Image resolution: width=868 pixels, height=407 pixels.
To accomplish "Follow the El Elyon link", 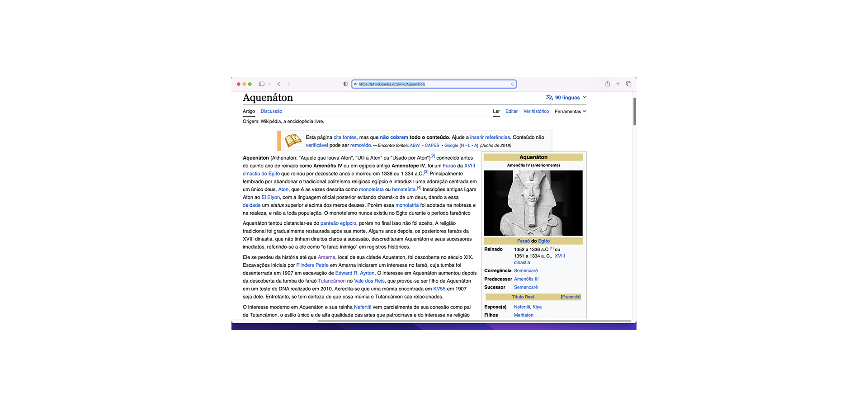I will tap(270, 197).
